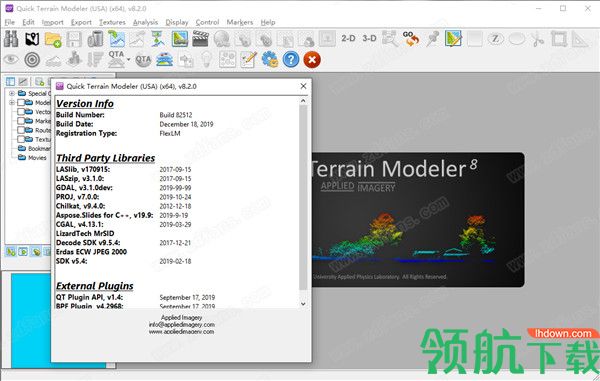This screenshot has width=600, height=381.
Task: Open the Import menu
Action: [52, 22]
